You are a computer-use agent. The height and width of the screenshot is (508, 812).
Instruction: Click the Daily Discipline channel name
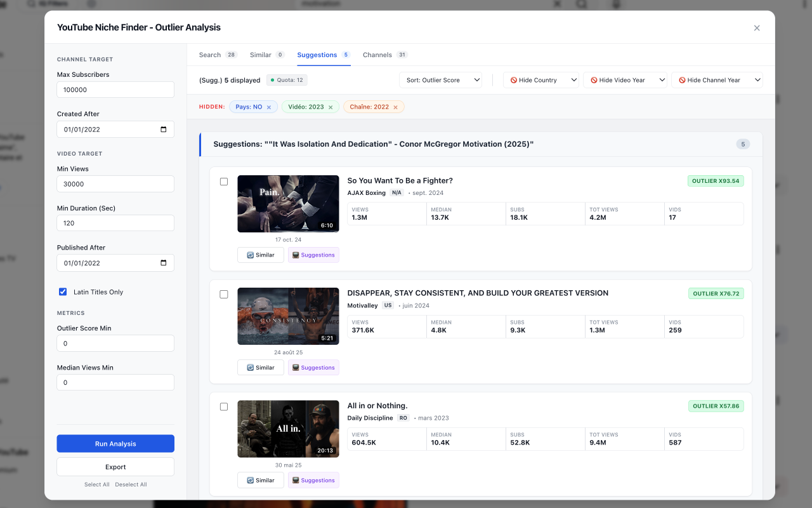point(370,418)
